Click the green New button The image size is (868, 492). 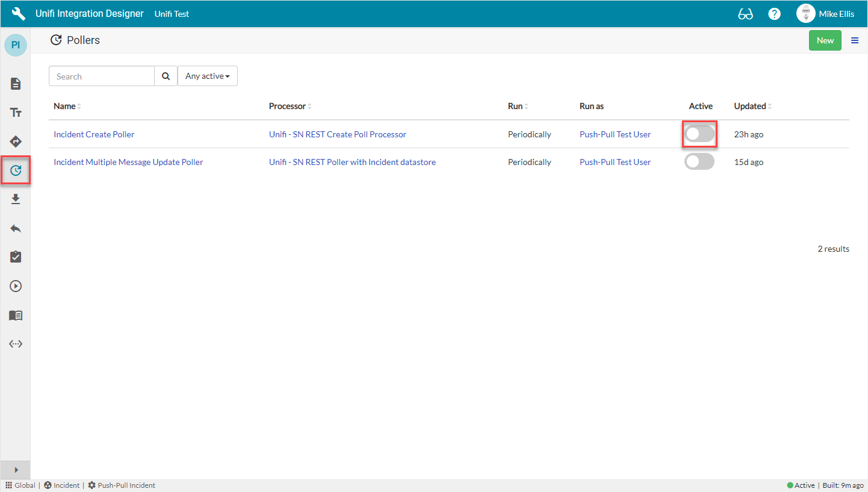tap(825, 40)
